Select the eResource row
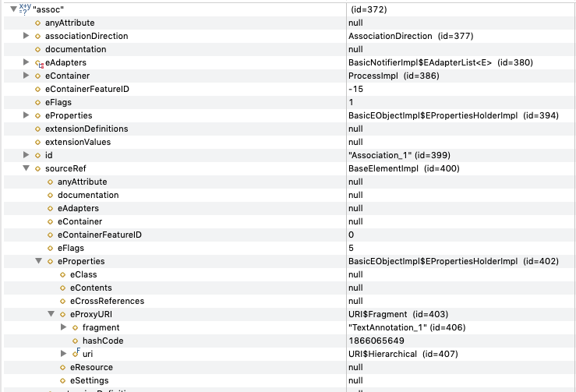Image resolution: width=576 pixels, height=392 pixels. point(288,367)
